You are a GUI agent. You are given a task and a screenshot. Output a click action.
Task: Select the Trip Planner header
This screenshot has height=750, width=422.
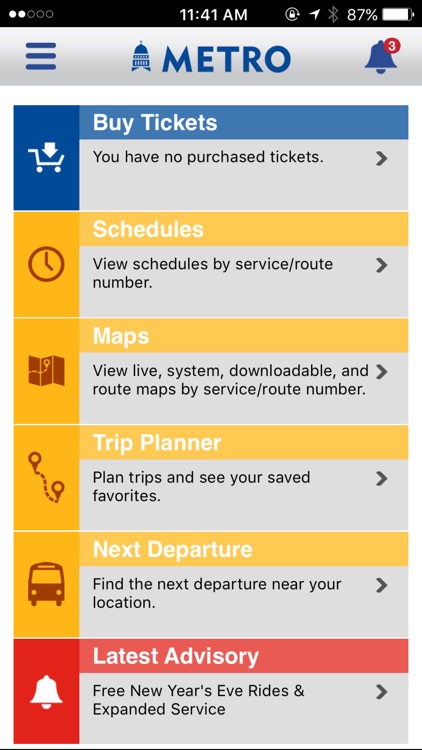(244, 442)
